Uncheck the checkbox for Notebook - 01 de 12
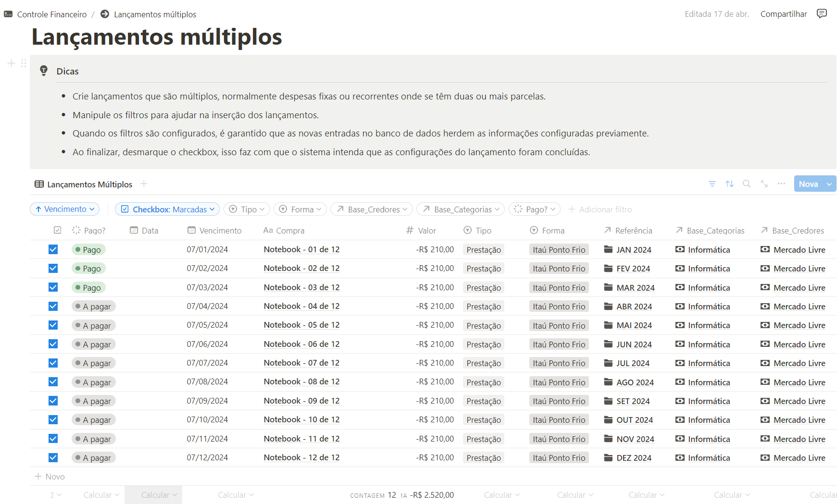 [x=53, y=249]
